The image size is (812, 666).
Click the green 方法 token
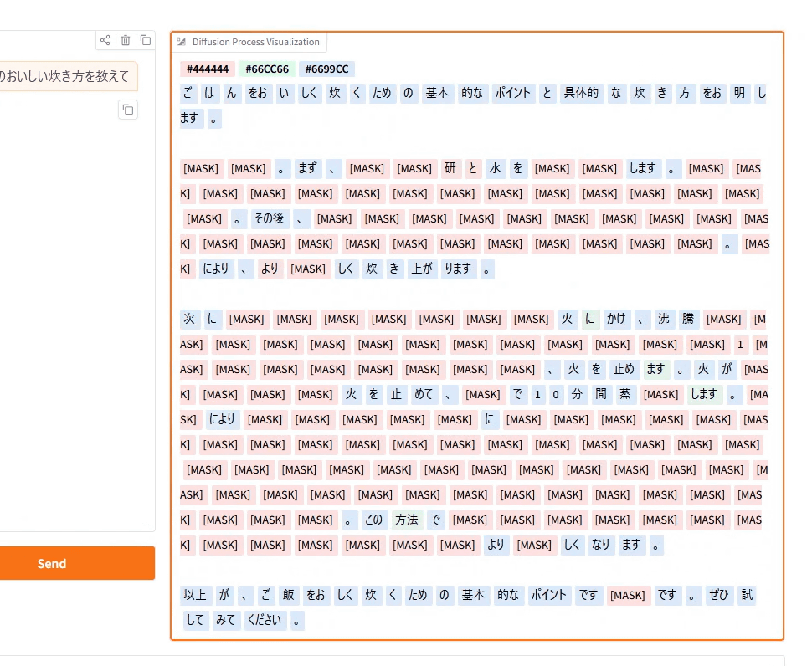[406, 520]
